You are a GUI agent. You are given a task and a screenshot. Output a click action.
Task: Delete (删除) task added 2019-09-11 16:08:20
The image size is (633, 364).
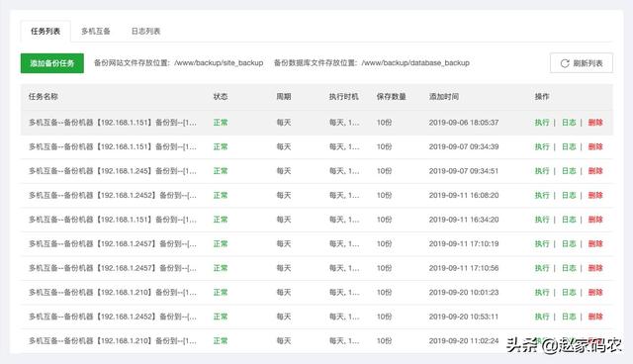click(x=595, y=195)
